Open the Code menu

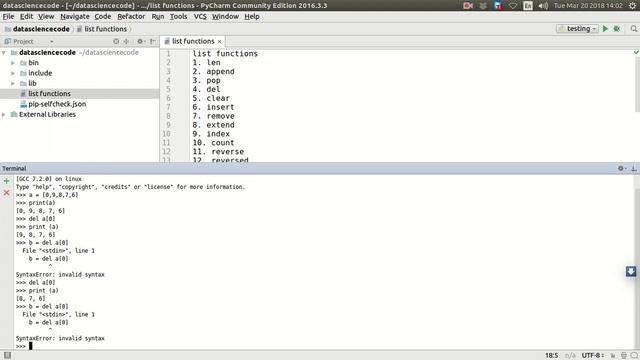[x=102, y=16]
